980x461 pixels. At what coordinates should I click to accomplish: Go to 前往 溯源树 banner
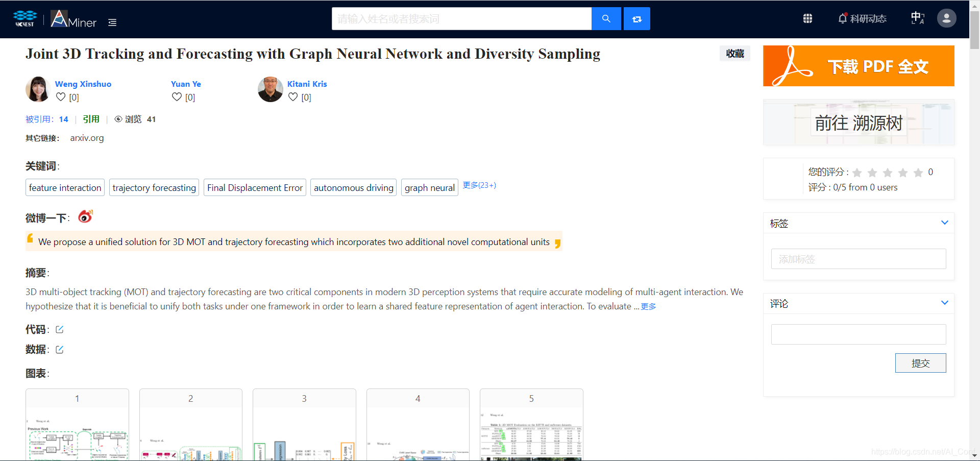point(859,123)
